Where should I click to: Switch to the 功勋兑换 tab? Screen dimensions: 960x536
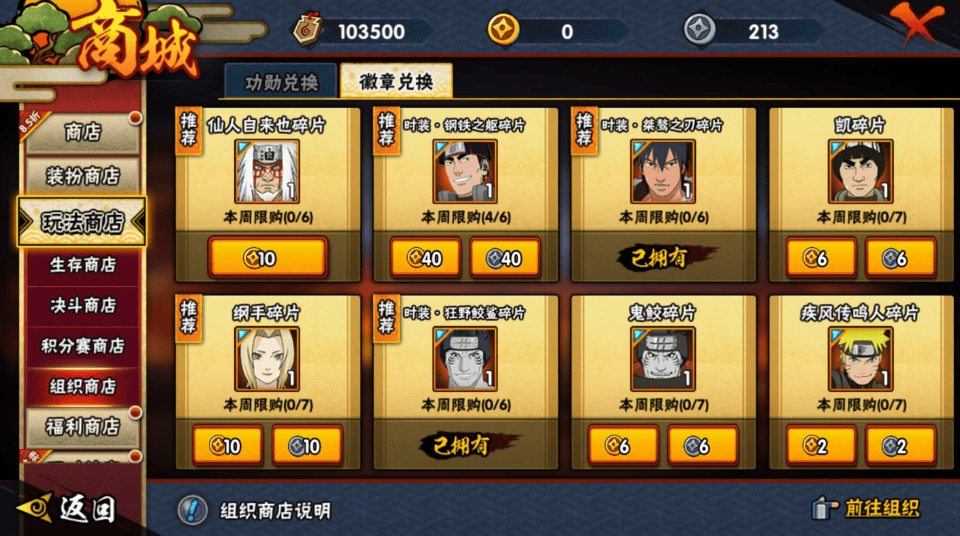click(x=281, y=81)
